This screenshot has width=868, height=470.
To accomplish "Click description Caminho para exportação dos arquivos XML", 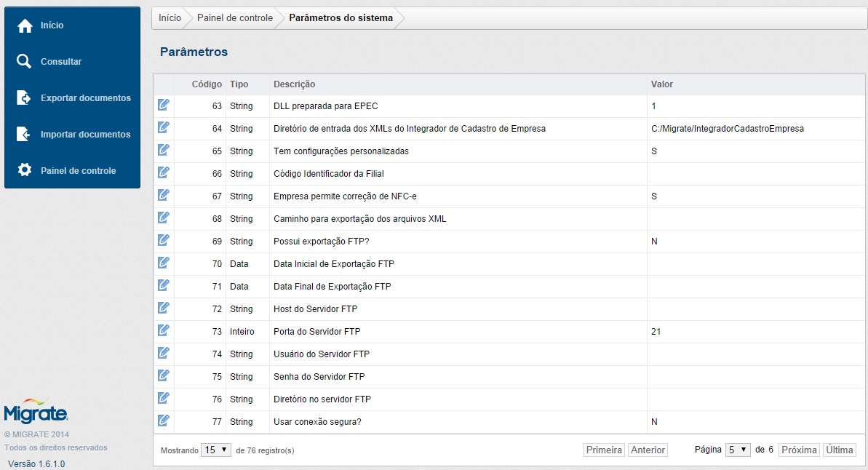I will tap(360, 219).
